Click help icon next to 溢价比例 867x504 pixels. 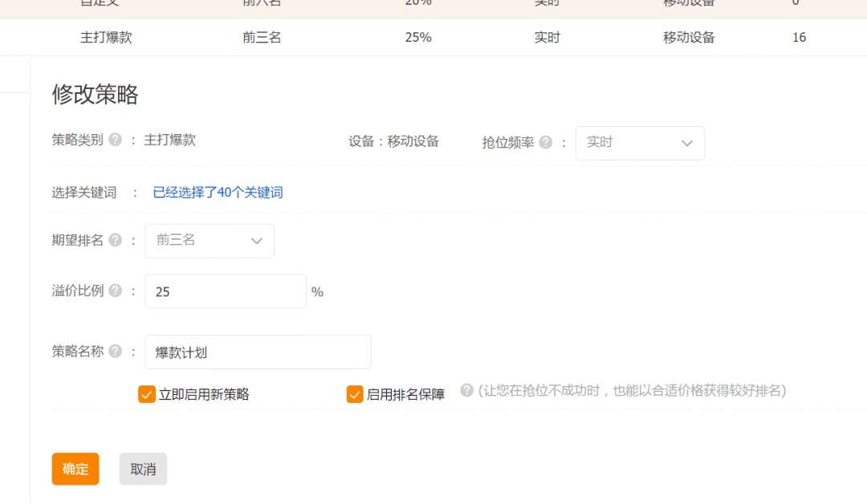pyautogui.click(x=115, y=291)
